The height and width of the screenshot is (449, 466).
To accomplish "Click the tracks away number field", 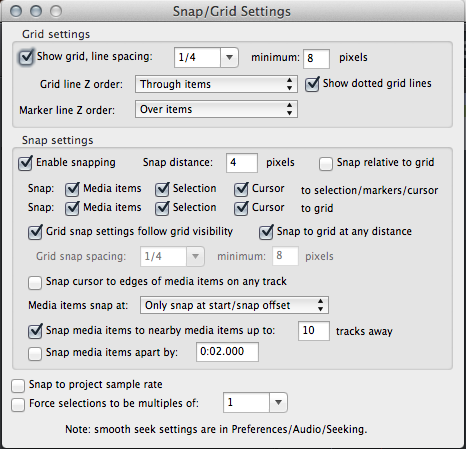I will [314, 331].
